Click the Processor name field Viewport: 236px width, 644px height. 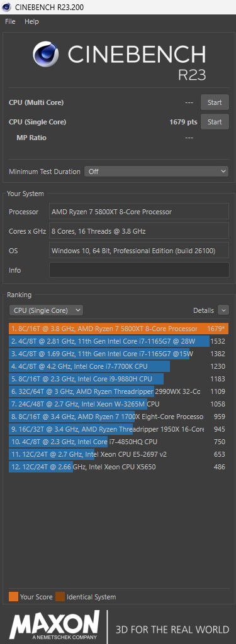tap(139, 212)
